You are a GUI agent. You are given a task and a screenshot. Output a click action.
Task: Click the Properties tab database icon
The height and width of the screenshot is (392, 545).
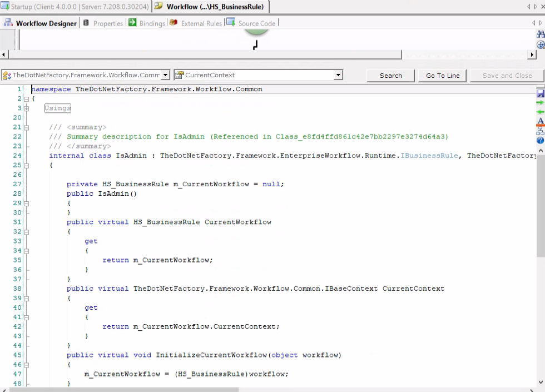coord(86,23)
